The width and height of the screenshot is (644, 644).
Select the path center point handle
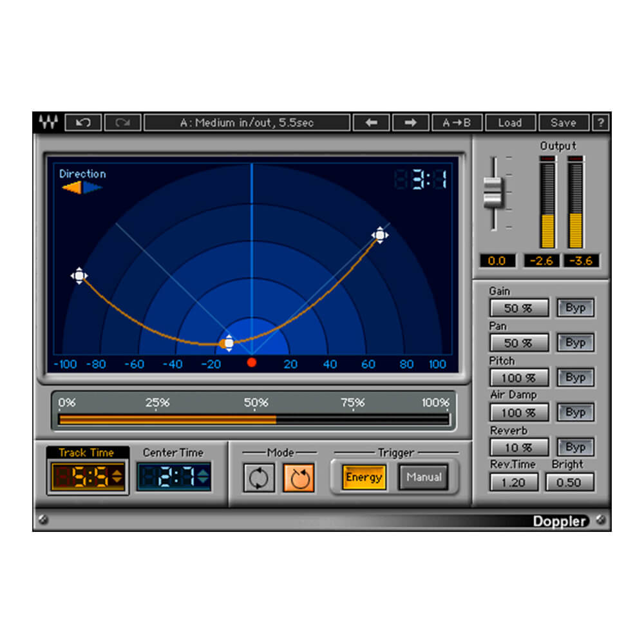click(229, 343)
